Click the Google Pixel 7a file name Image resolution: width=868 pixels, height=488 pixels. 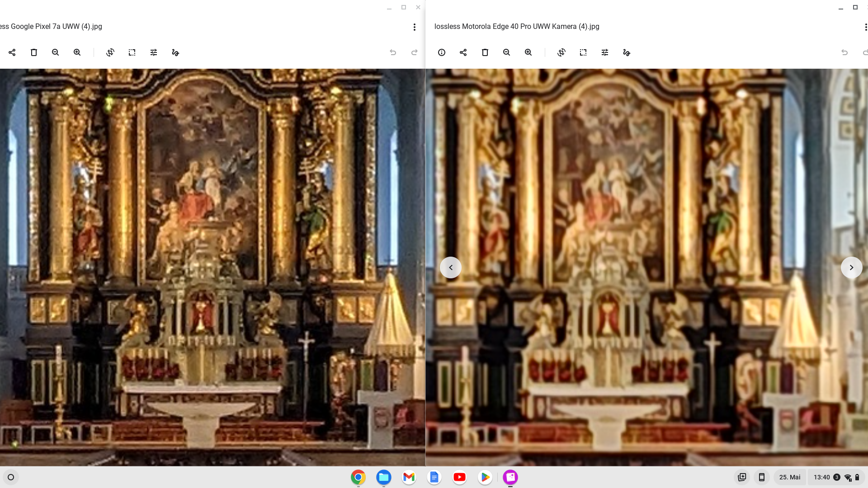click(51, 27)
